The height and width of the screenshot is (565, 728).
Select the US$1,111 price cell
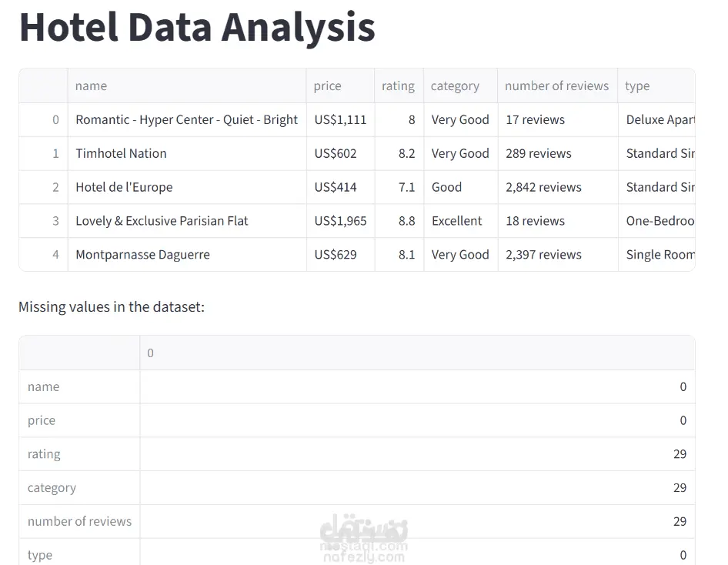(x=340, y=120)
